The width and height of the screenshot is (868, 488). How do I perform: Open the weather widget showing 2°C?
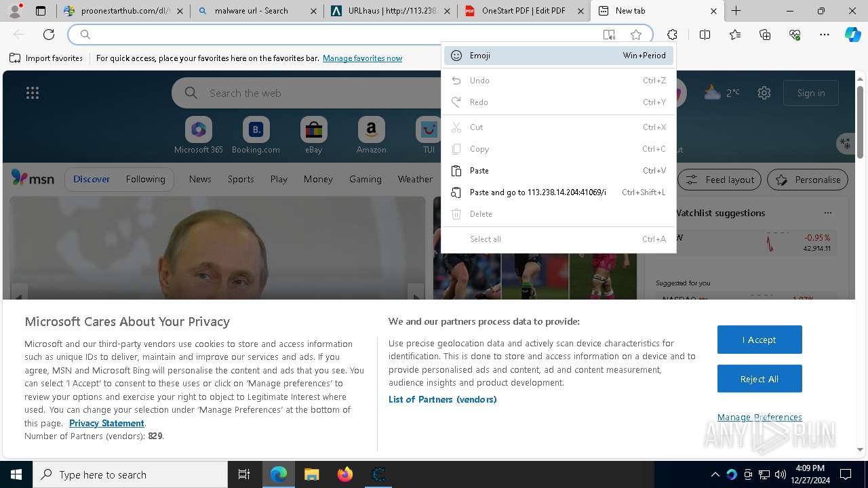point(722,93)
